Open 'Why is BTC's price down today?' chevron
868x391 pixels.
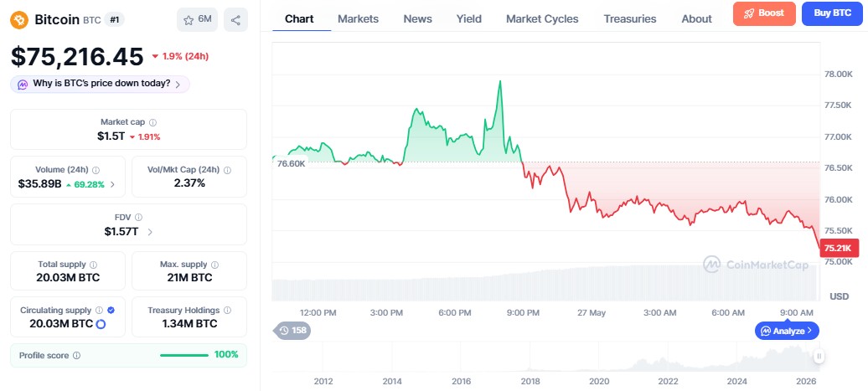click(x=177, y=85)
